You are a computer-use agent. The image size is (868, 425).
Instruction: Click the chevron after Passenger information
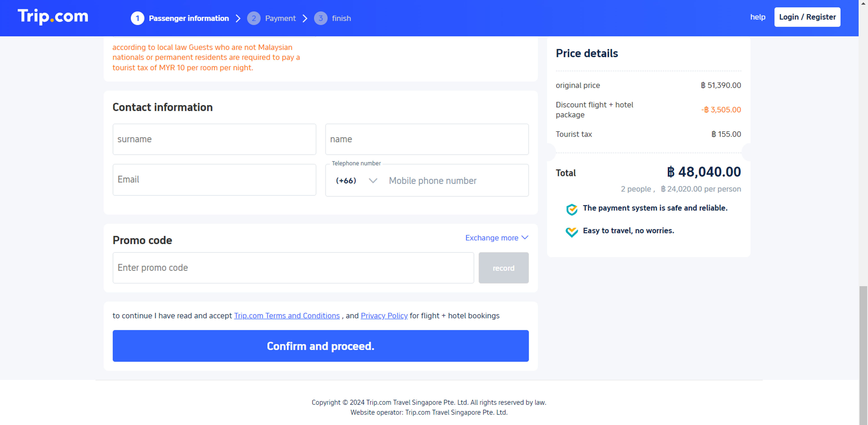click(x=238, y=18)
